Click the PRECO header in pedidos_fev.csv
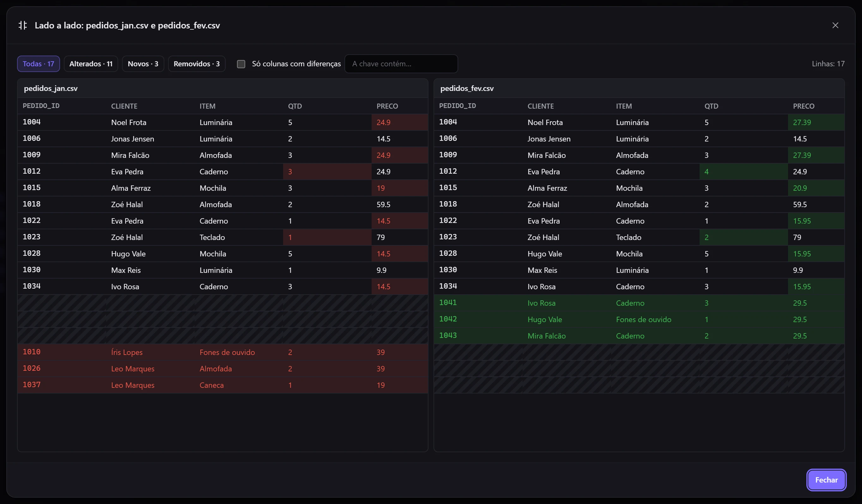Image resolution: width=862 pixels, height=504 pixels. tap(803, 106)
